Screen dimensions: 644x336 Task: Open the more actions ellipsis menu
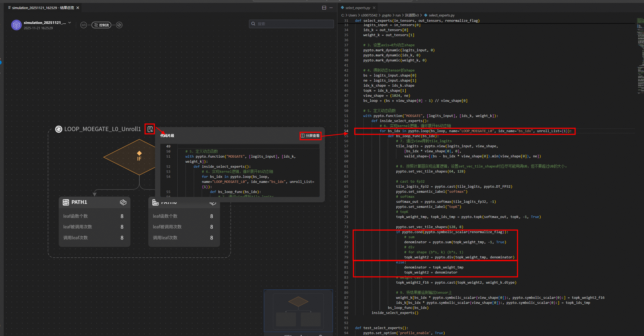coord(331,8)
